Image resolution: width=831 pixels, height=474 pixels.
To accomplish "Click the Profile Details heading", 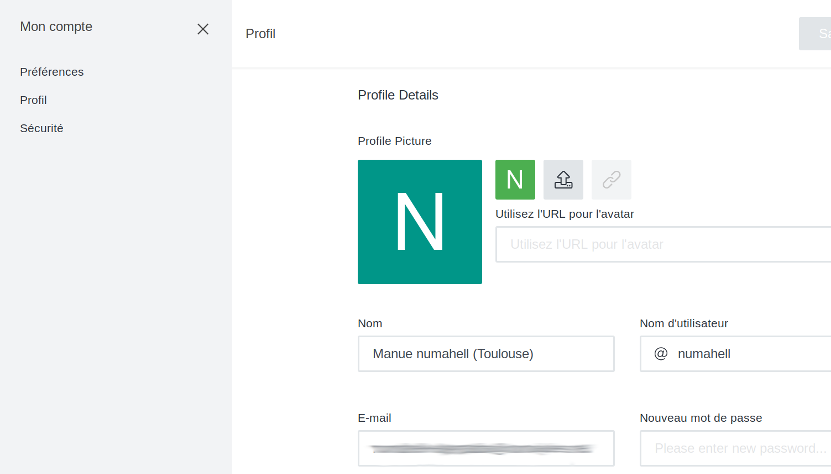I will (398, 95).
